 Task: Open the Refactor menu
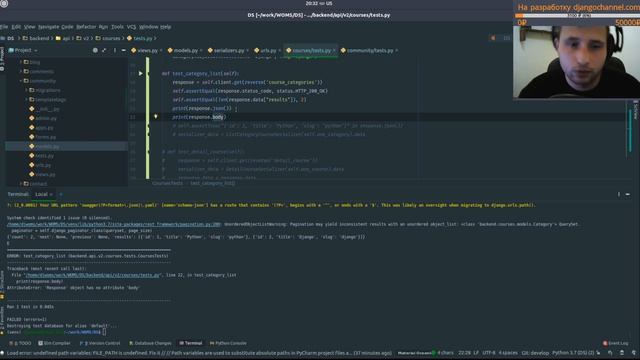point(86,27)
